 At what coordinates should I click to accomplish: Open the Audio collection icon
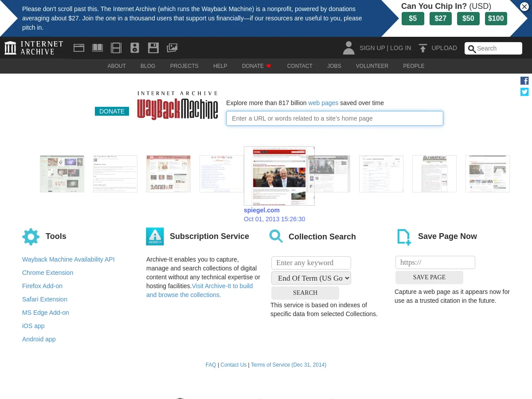point(134,47)
